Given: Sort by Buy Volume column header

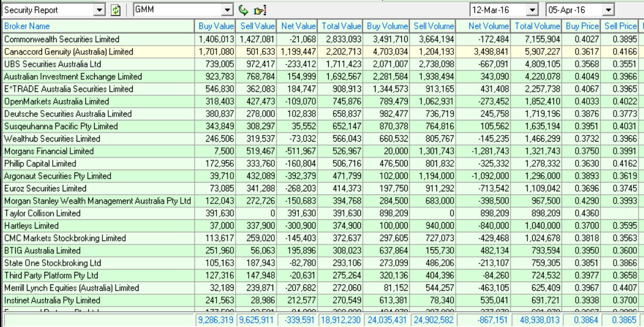Looking at the screenshot, I should click(x=386, y=26).
